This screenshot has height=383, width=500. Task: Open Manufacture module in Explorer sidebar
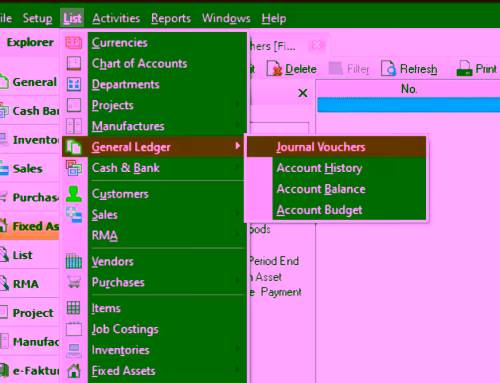pos(29,342)
